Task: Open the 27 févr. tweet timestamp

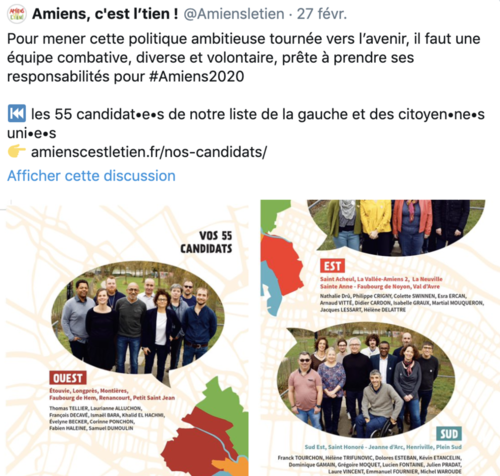Action: [322, 14]
